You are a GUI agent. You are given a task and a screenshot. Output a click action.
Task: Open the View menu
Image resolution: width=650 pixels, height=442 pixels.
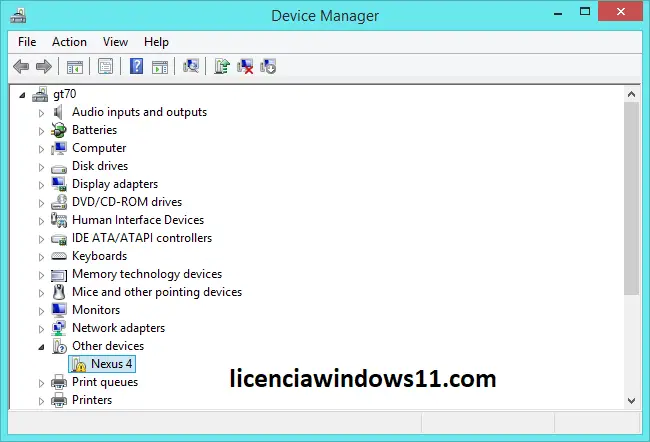pos(115,42)
